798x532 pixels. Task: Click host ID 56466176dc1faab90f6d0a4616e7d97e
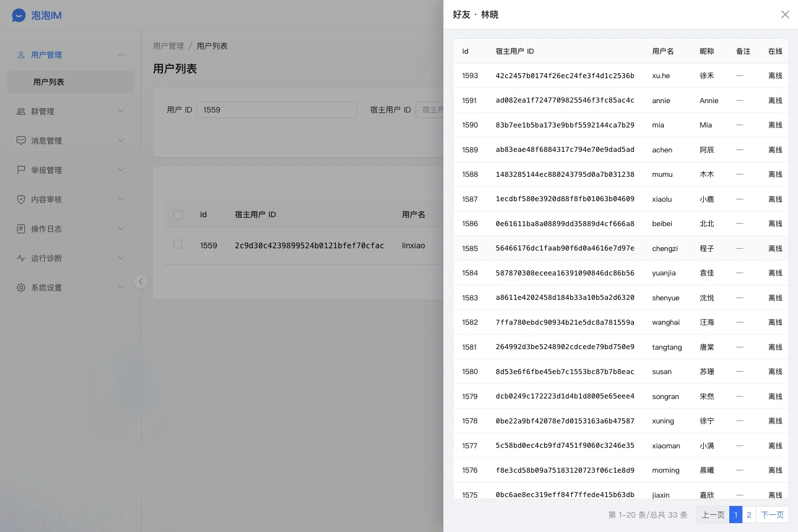click(x=565, y=248)
